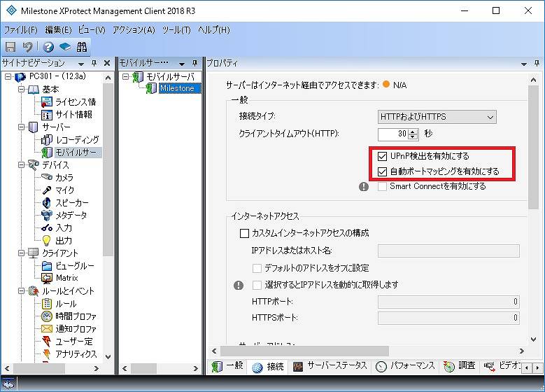Image resolution: width=545 pixels, height=392 pixels.
Task: Click the binoculars search toolbar icon
Action: pos(82,47)
